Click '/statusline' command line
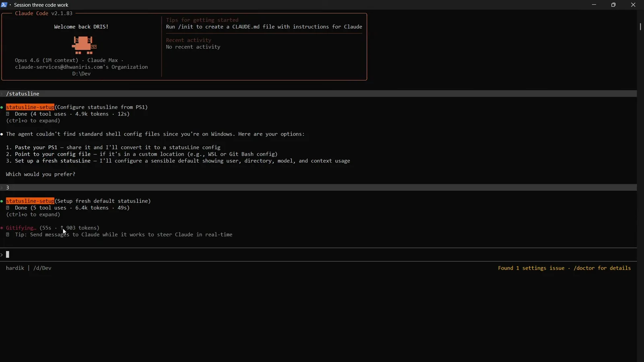The width and height of the screenshot is (644, 362). click(318, 94)
